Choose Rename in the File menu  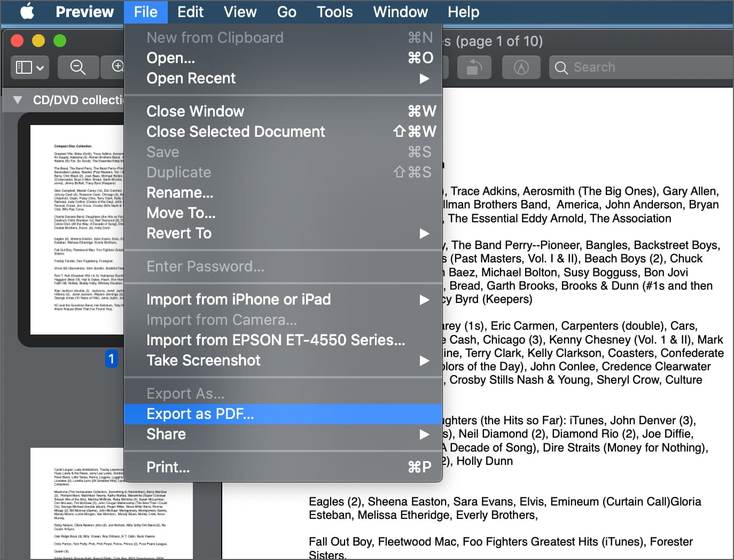click(x=180, y=192)
